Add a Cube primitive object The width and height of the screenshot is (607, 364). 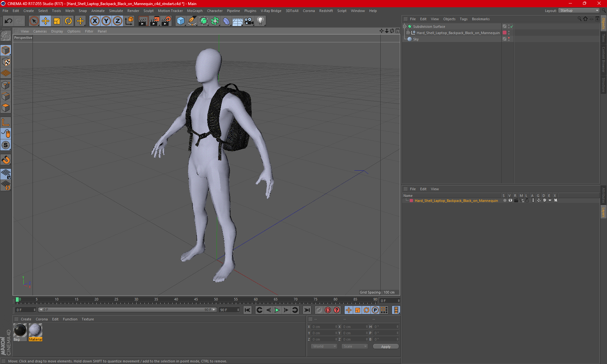coord(181,21)
